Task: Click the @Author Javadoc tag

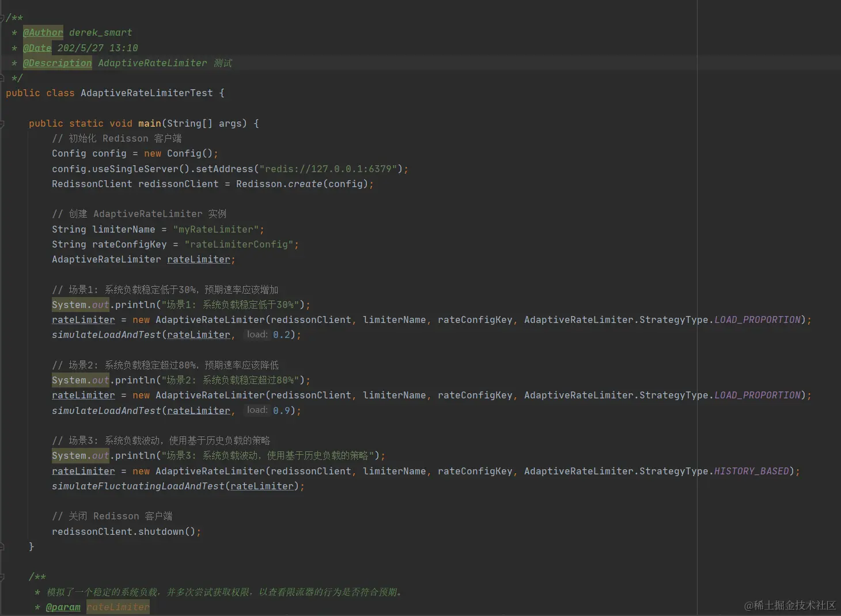Action: (x=43, y=33)
